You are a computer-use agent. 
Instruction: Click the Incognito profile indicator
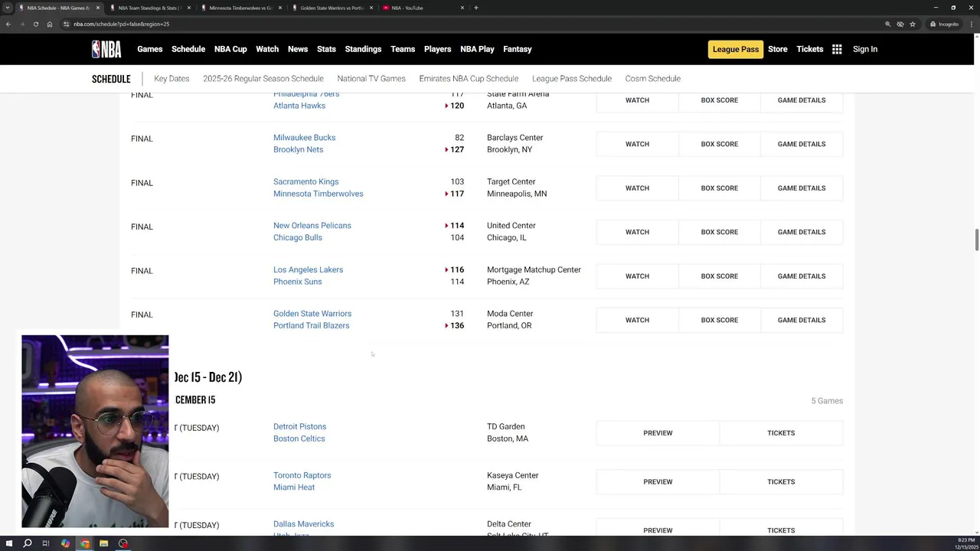pyautogui.click(x=944, y=24)
